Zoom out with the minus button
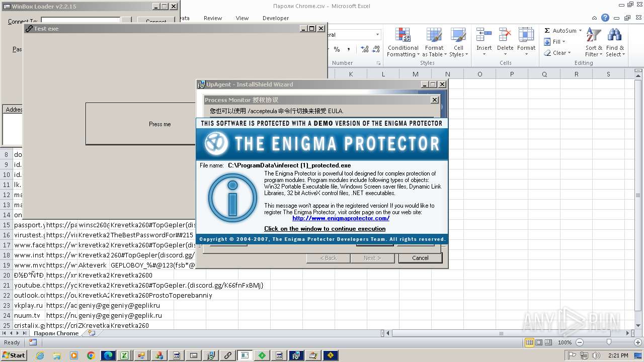Image resolution: width=644 pixels, height=362 pixels. tap(579, 342)
